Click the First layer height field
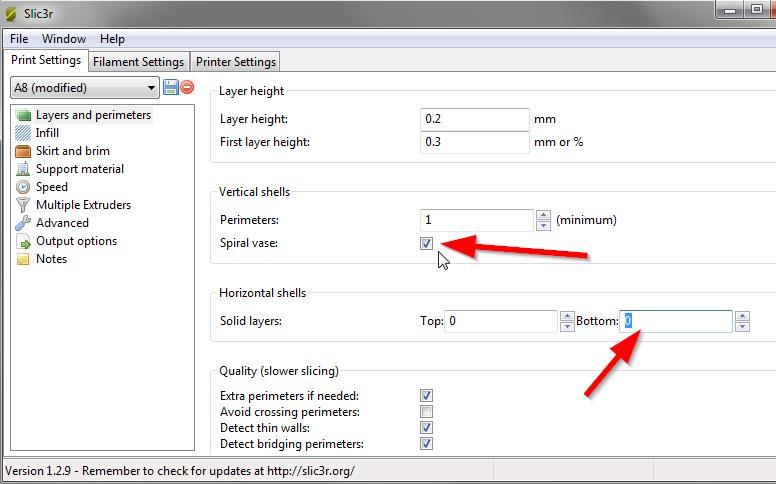This screenshot has height=484, width=776. point(475,142)
